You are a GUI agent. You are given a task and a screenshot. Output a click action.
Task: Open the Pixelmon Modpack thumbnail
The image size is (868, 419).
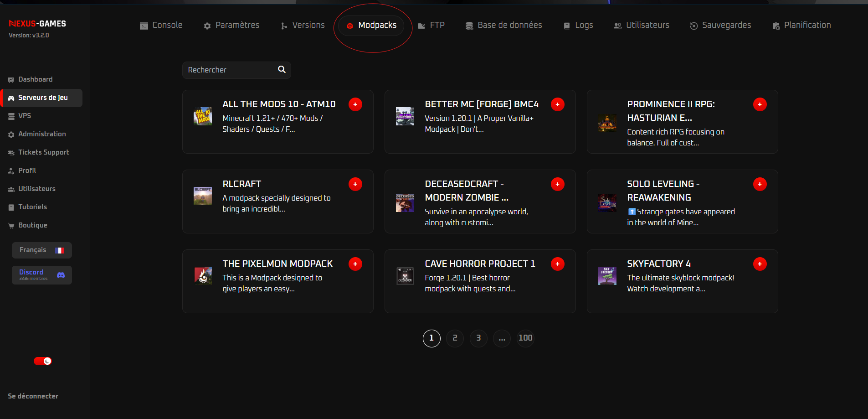tap(203, 276)
